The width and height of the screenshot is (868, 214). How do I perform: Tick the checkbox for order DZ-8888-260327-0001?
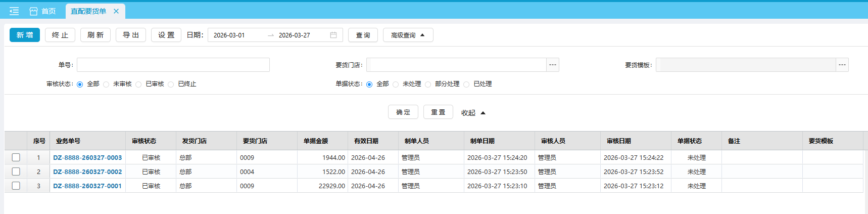coord(16,186)
